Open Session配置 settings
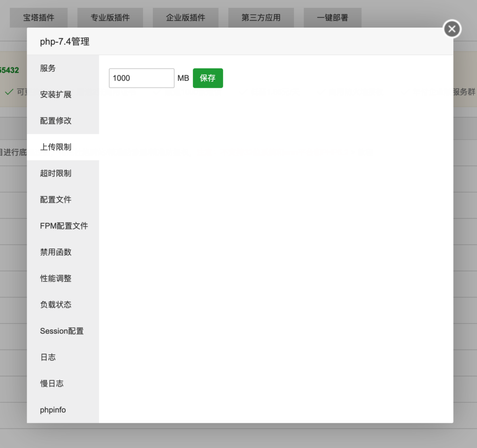Viewport: 477px width, 448px height. 62,331
